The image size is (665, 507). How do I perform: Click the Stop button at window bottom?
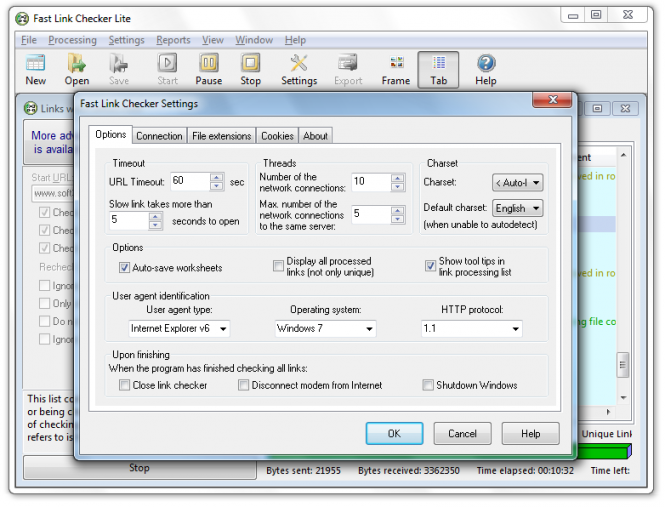140,468
